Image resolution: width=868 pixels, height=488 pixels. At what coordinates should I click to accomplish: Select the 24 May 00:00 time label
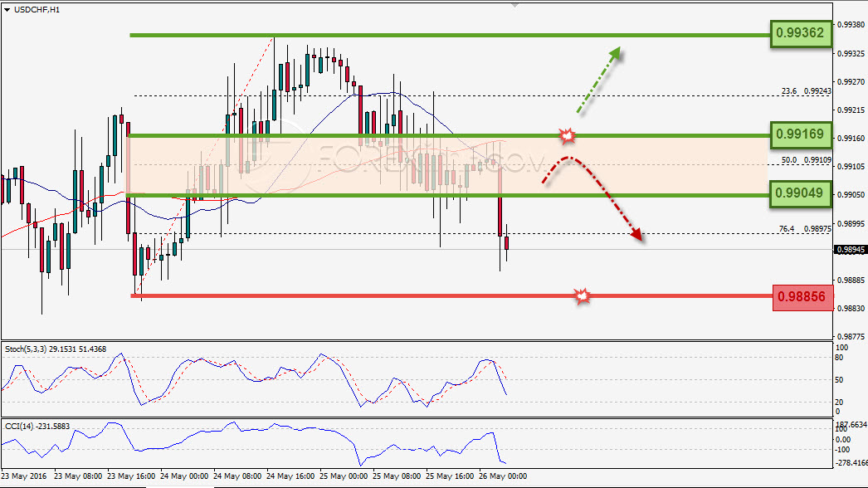click(184, 476)
